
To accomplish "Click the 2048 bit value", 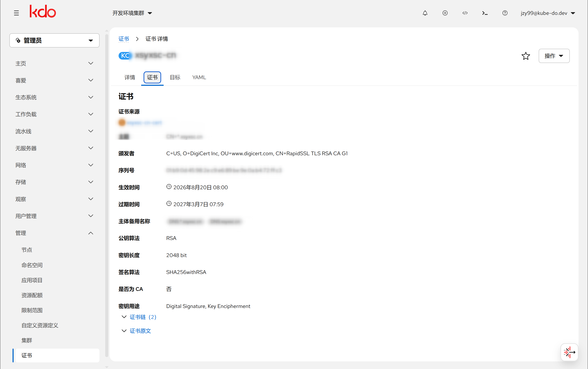I will click(176, 255).
